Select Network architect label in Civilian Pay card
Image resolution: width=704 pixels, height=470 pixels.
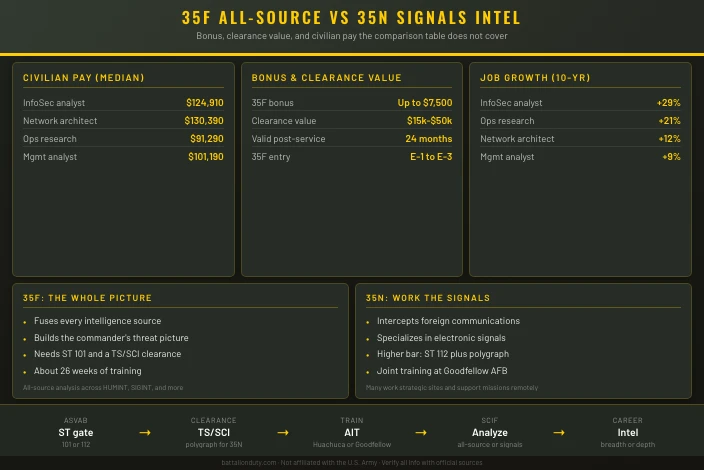pos(60,121)
